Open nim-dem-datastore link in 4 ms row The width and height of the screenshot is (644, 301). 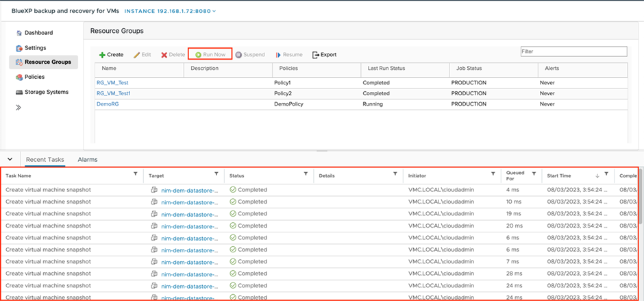pos(190,191)
